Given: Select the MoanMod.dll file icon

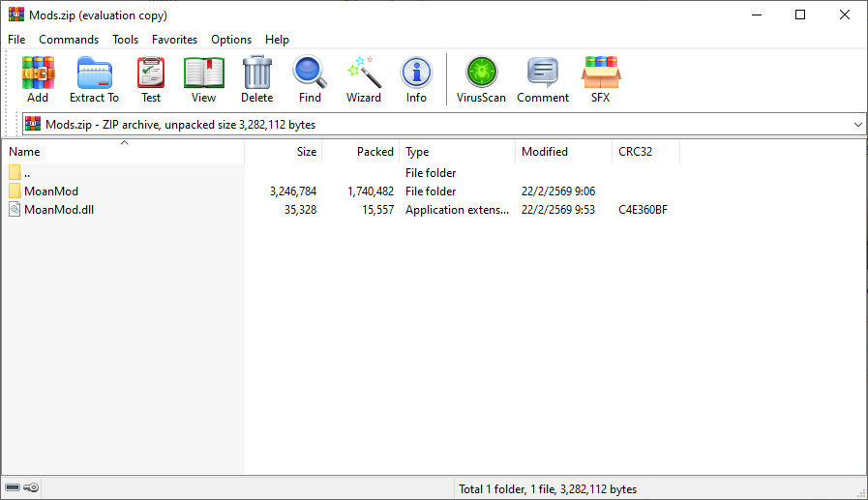Looking at the screenshot, I should (15, 210).
